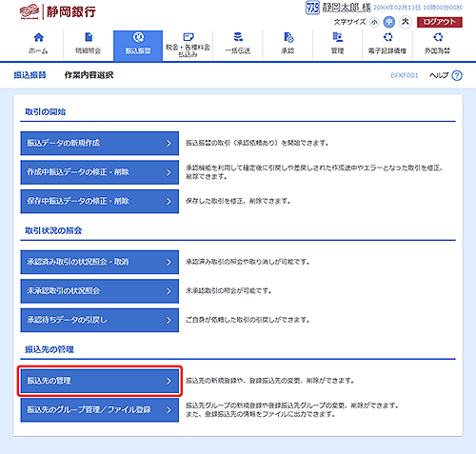This screenshot has height=454, width=476.
Task: Set text size to large 大
Action: 406,22
